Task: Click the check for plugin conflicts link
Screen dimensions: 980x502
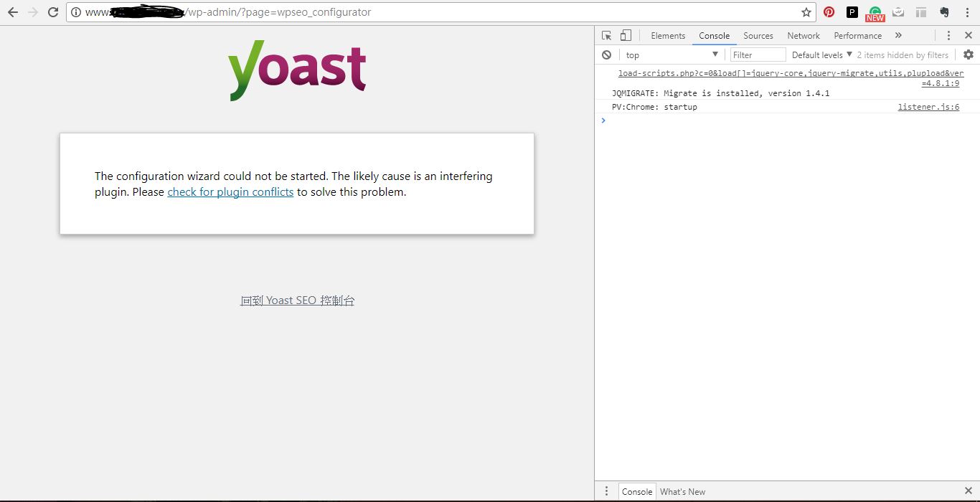Action: point(230,192)
